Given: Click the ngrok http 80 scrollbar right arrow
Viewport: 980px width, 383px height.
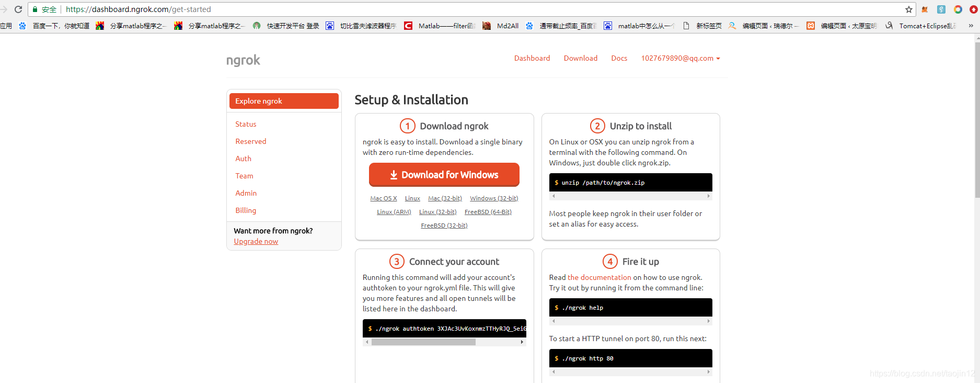Looking at the screenshot, I should [709, 372].
